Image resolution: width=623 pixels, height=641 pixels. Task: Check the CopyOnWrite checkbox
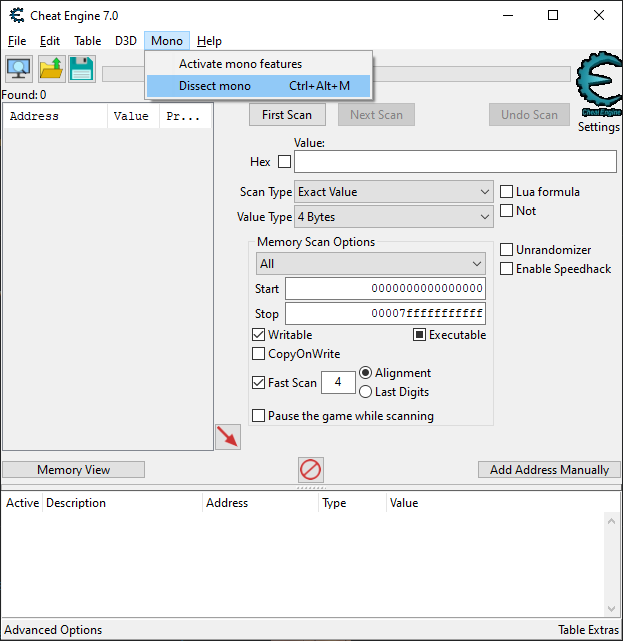tap(258, 354)
